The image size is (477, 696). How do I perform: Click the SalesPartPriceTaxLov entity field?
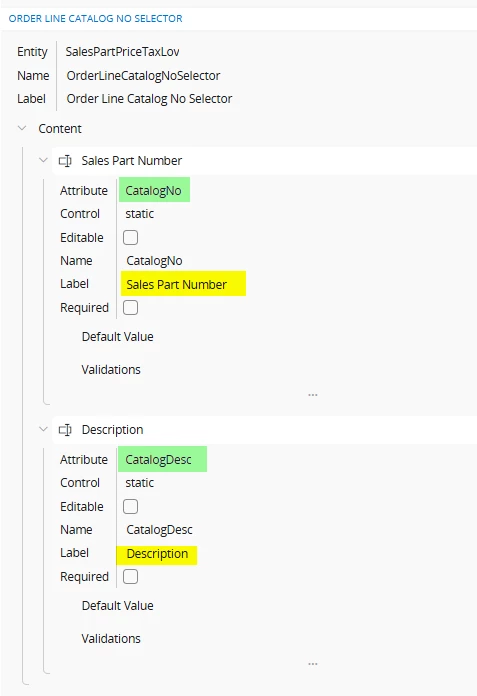coord(122,51)
